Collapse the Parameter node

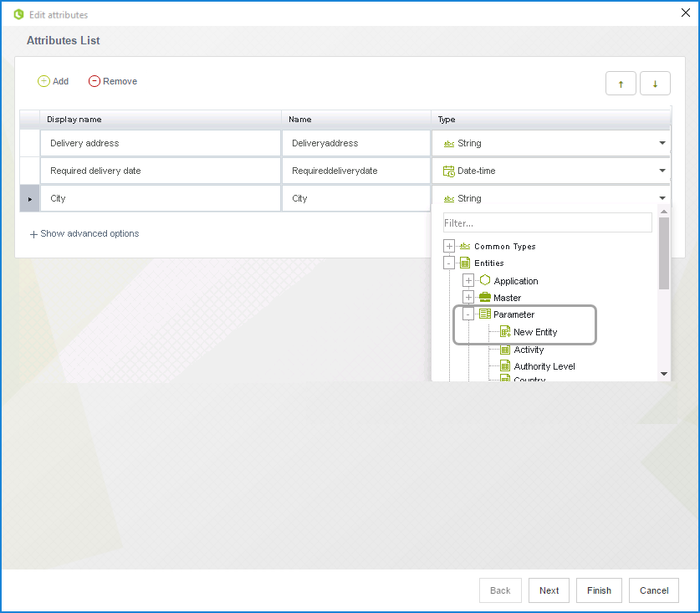[468, 314]
